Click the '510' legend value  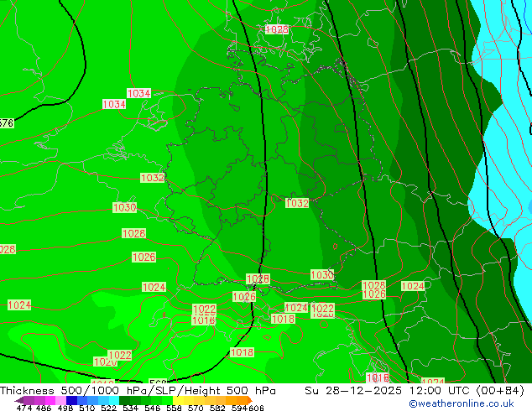click(87, 408)
